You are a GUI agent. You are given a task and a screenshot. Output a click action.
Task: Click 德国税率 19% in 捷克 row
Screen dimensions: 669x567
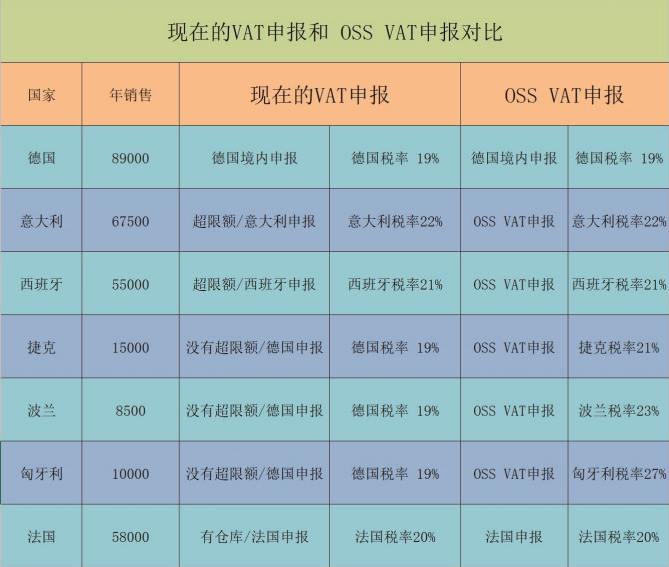tap(395, 347)
